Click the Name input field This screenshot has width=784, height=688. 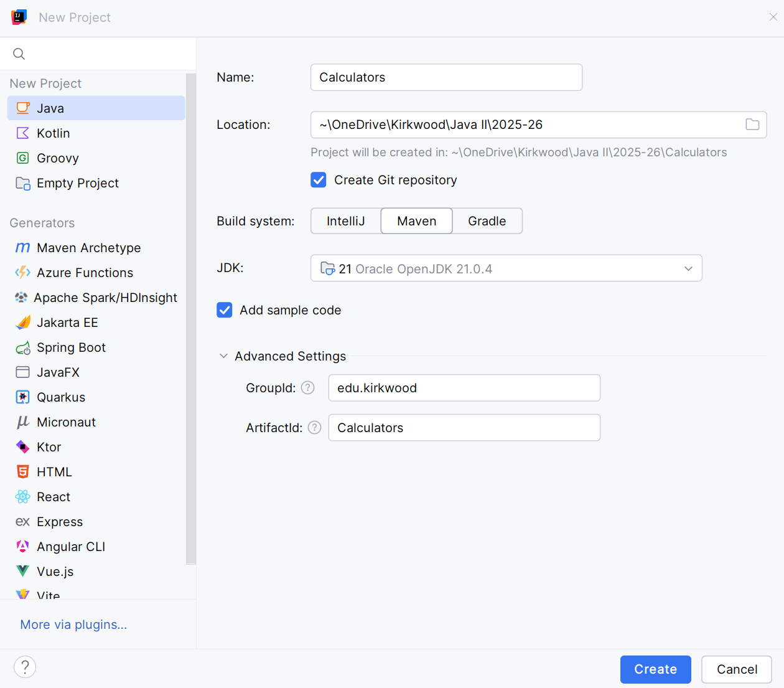447,77
